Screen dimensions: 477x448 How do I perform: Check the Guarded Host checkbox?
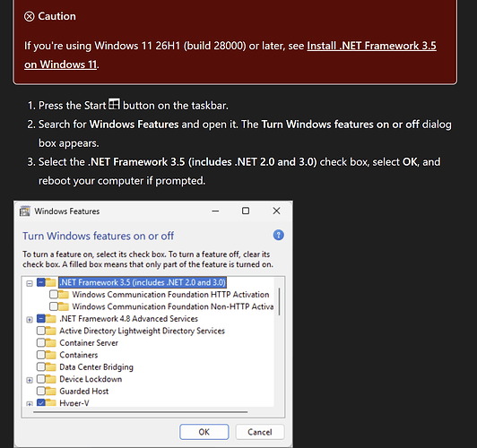(x=41, y=391)
